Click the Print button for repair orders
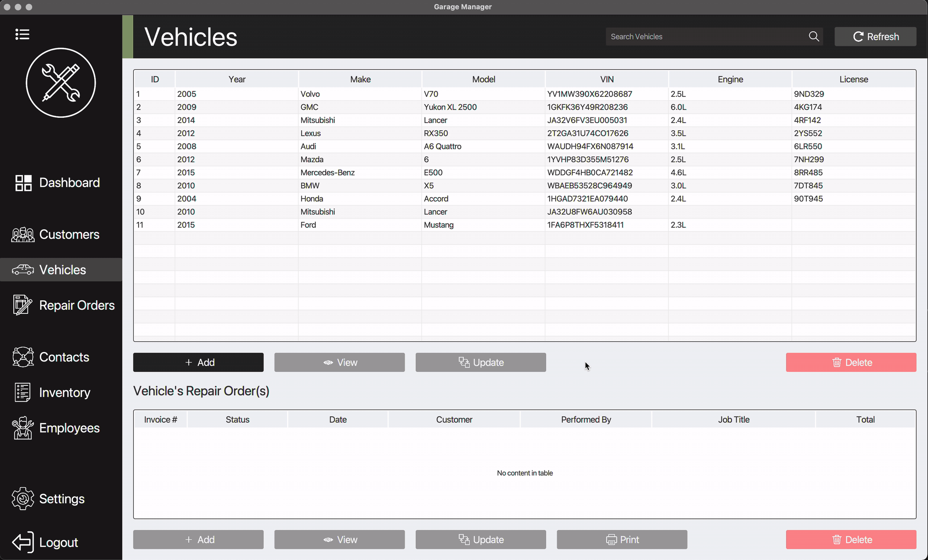The image size is (928, 560). 621,539
